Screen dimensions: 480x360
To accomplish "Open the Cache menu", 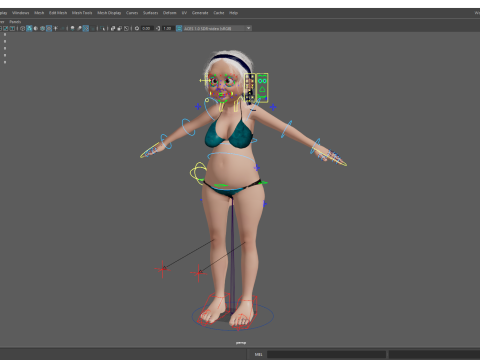I will 219,13.
